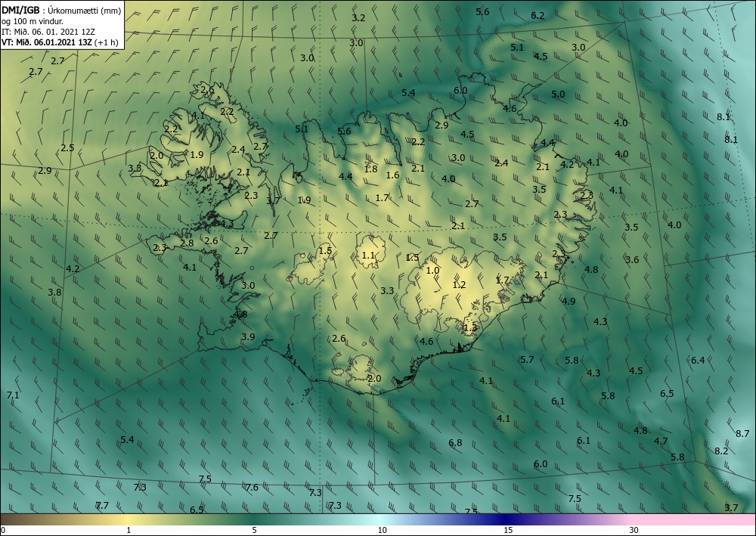
Task: Pick the dark navy band of the color scale
Action: 507,519
